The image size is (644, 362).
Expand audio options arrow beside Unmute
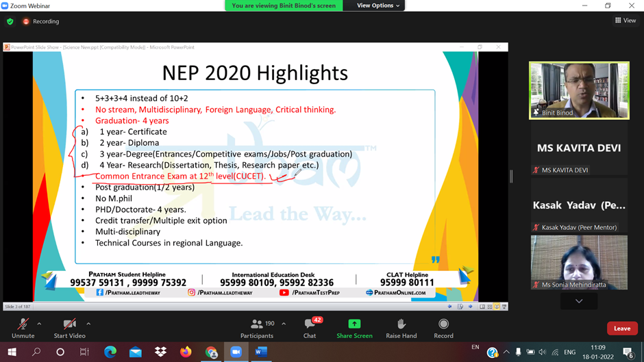pyautogui.click(x=39, y=324)
